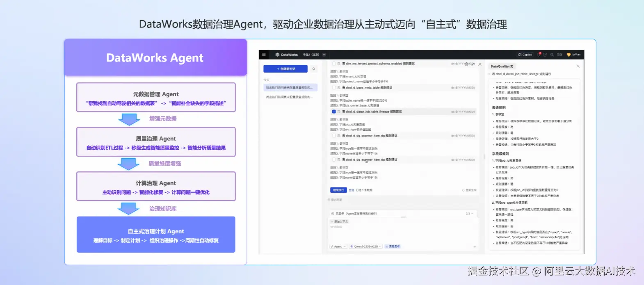This screenshot has width=644, height=285.
Task: Click the settings icon beside list close
Action: click(x=467, y=64)
